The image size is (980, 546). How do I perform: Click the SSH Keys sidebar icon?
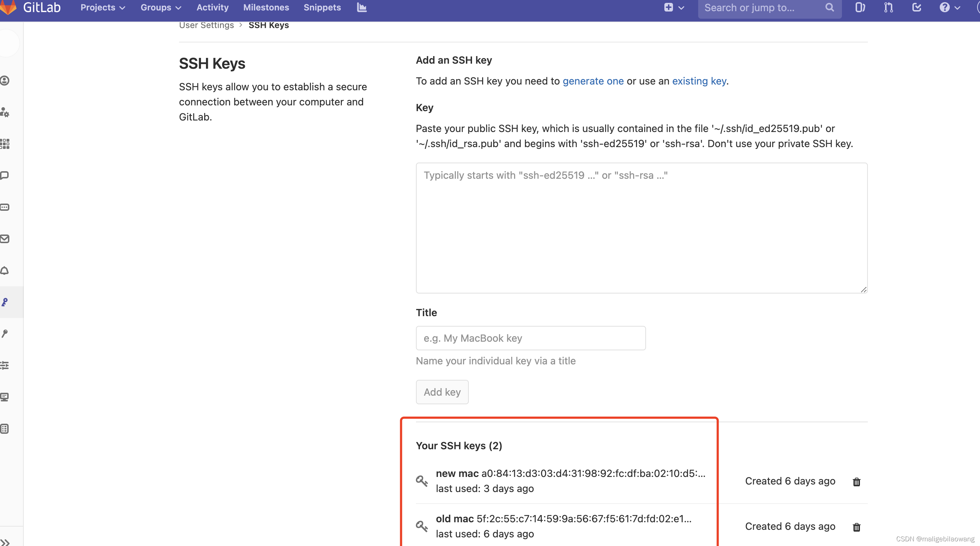coord(5,301)
